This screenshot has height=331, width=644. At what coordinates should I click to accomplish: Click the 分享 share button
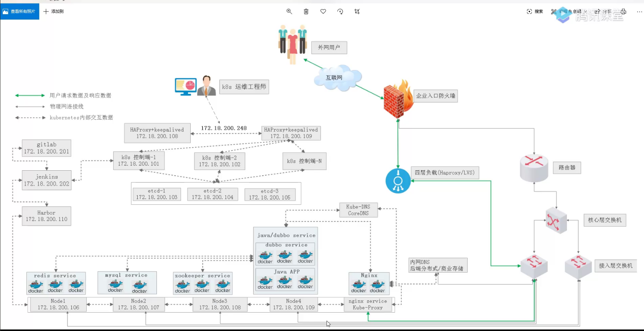(603, 12)
